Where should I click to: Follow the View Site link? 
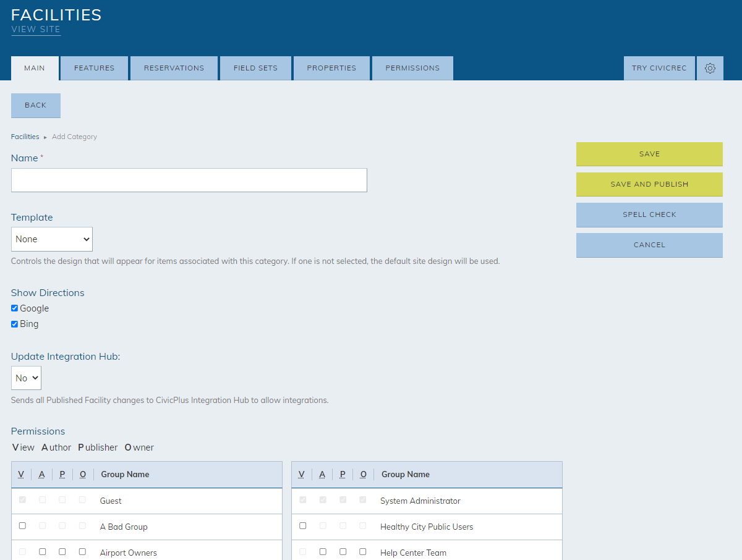[x=36, y=29]
